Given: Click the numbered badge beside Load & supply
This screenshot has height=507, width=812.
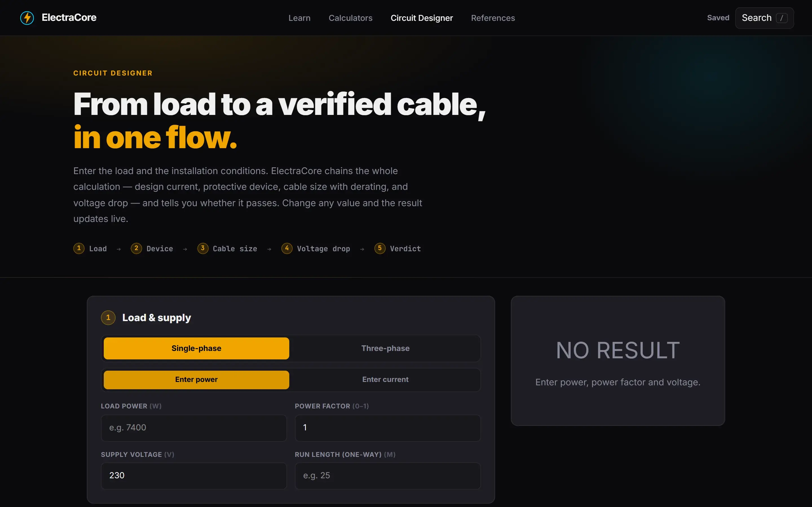Looking at the screenshot, I should [x=108, y=317].
